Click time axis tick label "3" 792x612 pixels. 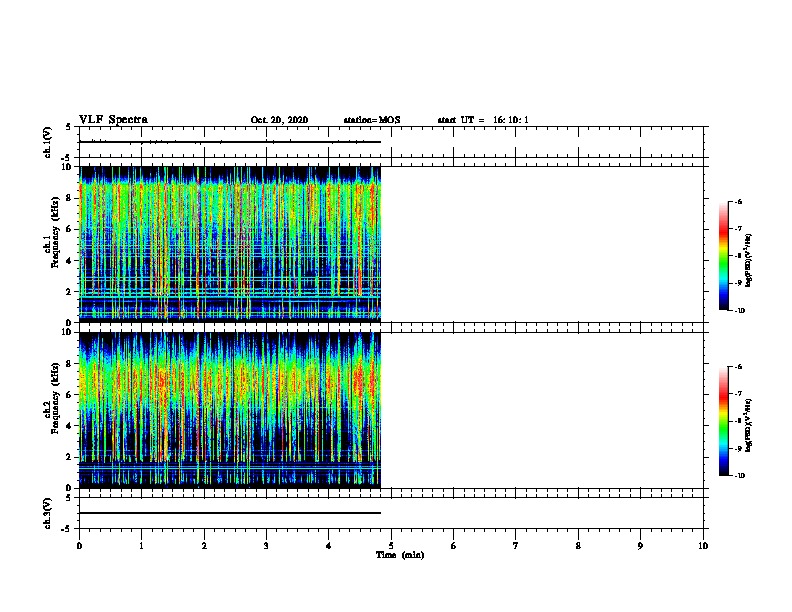266,546
